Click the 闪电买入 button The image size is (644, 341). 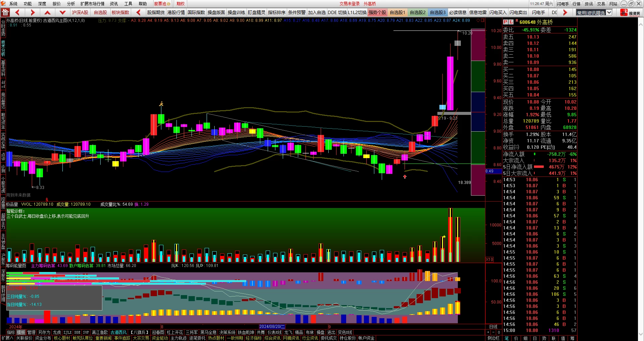pos(498,12)
